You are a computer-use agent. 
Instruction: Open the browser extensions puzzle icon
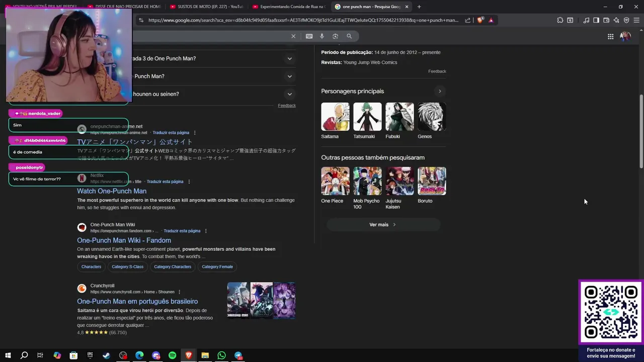[560, 20]
